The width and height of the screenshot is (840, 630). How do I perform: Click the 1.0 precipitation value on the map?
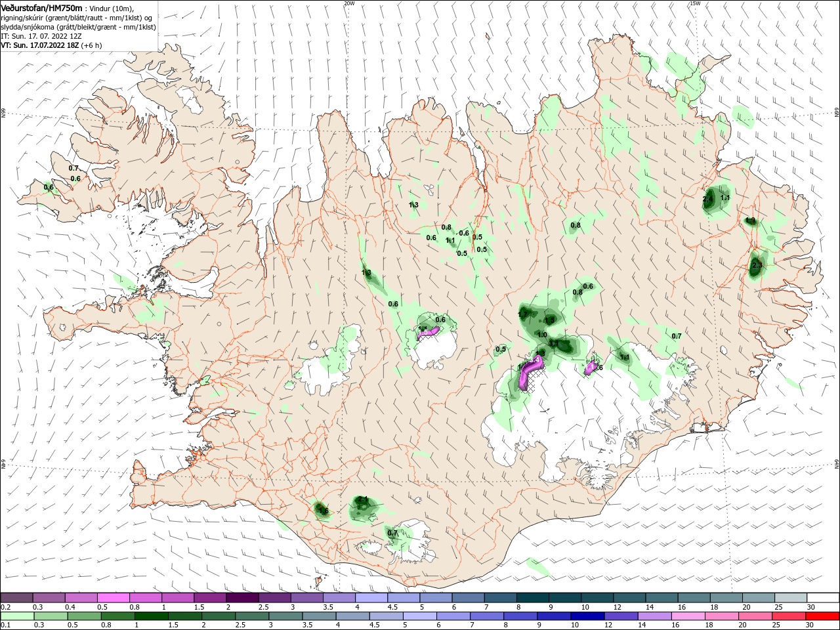[542, 335]
